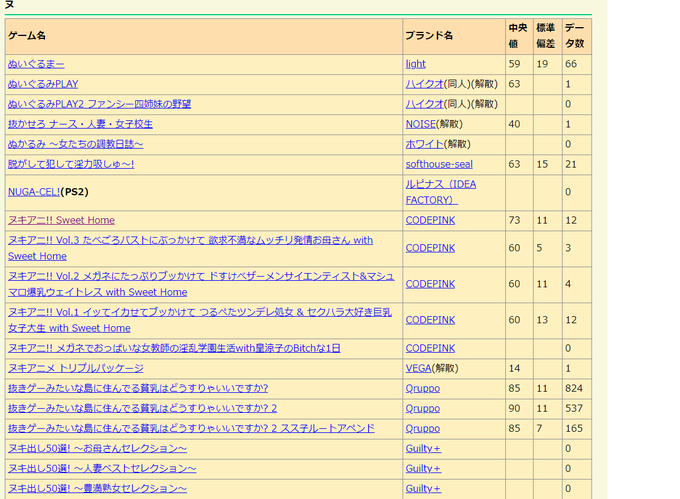This screenshot has height=499, width=680.
Task: Open the ぬいぐるまー game link
Action: (x=36, y=64)
